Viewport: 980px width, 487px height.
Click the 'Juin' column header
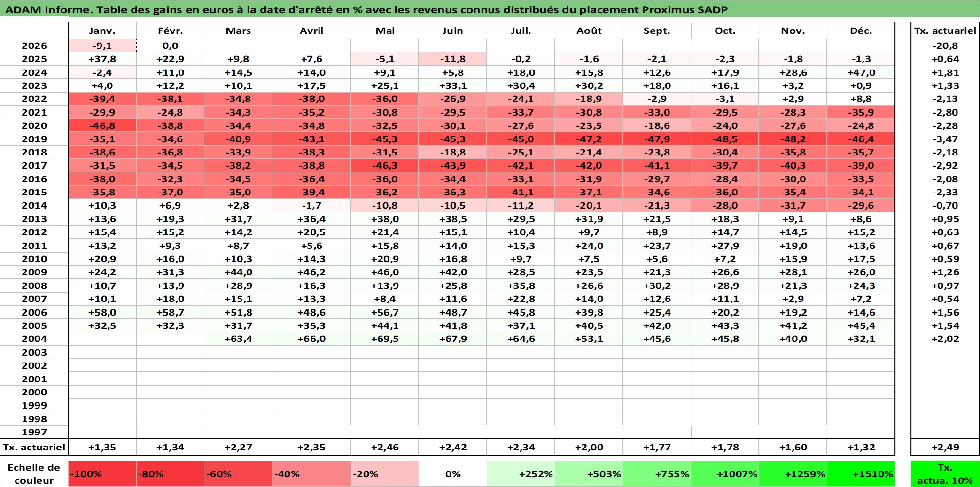(x=453, y=31)
